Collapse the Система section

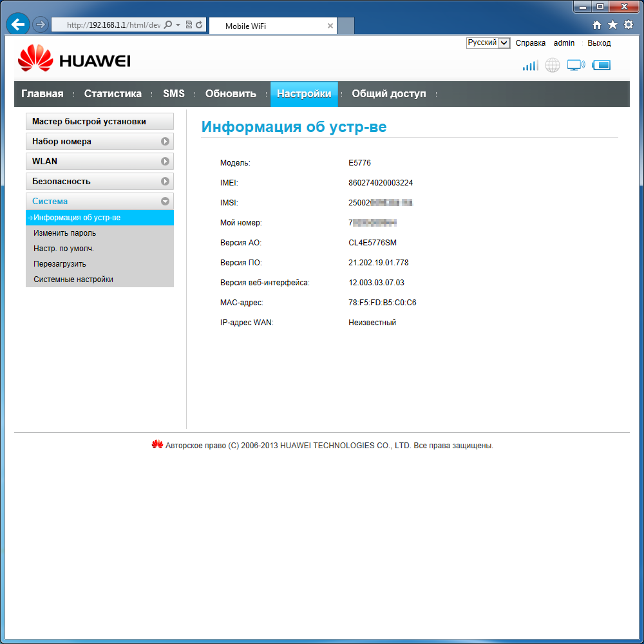[x=100, y=201]
